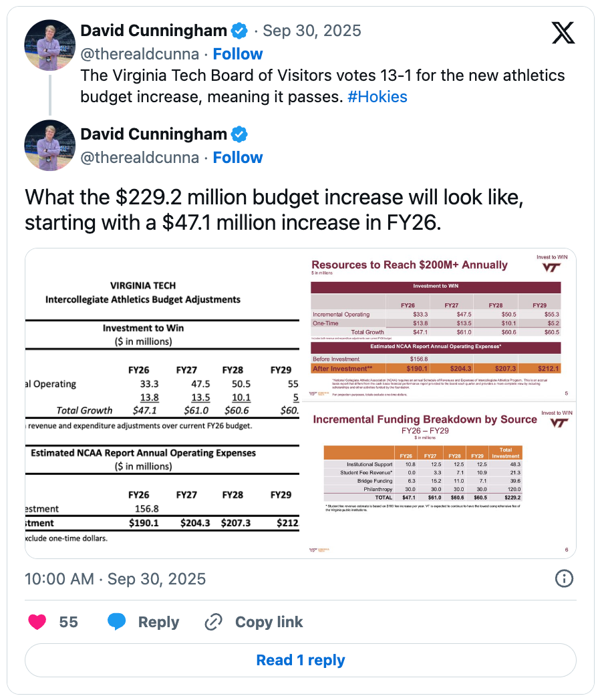
Task: Click Follow link in the second tweet
Action: pyautogui.click(x=238, y=158)
